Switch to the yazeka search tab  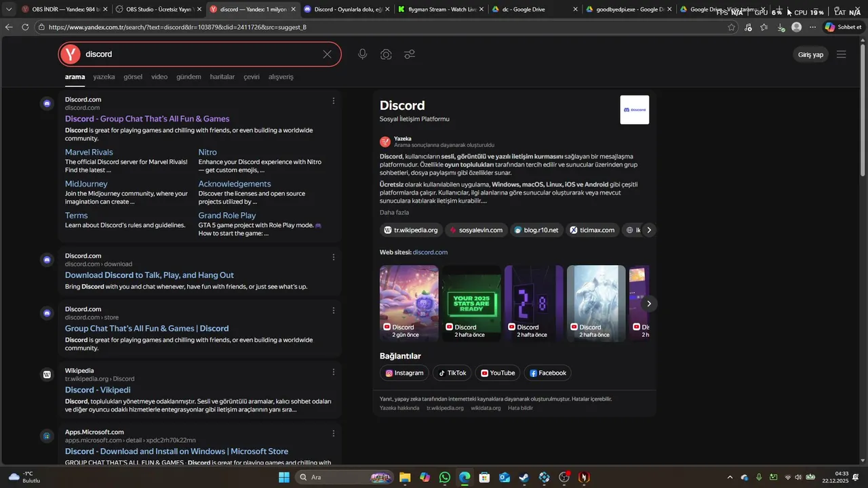104,77
